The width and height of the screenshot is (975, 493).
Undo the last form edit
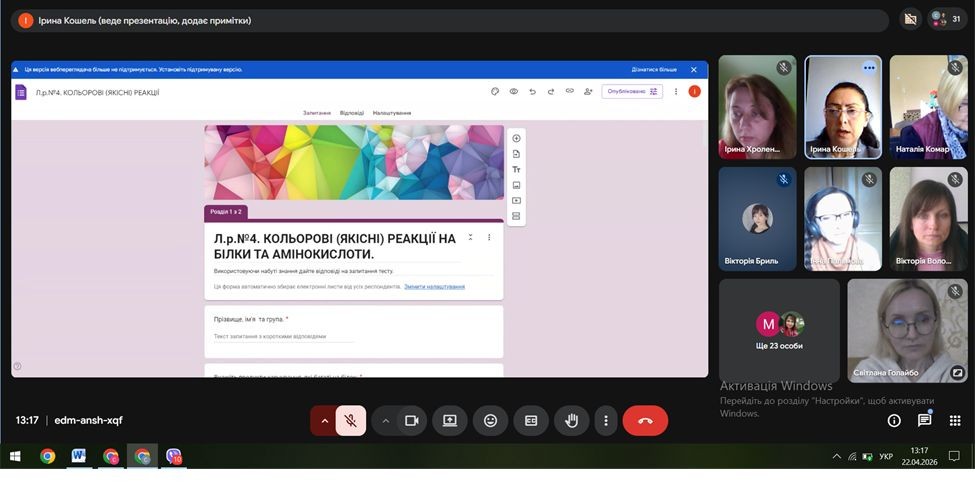tap(532, 91)
